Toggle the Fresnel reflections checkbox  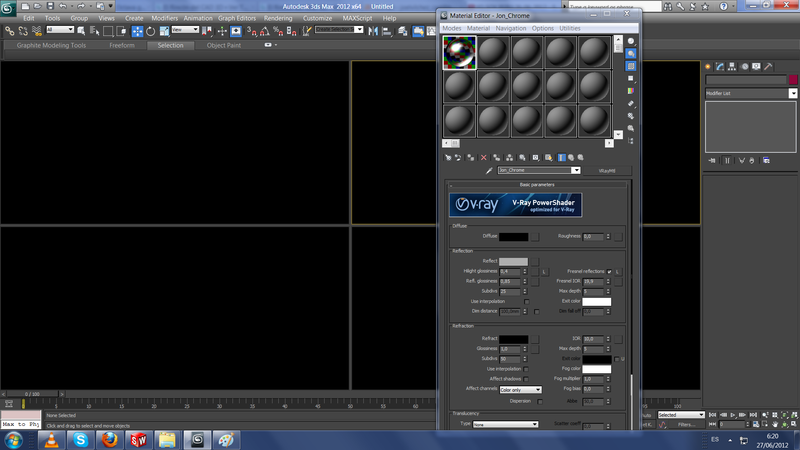pyautogui.click(x=609, y=271)
